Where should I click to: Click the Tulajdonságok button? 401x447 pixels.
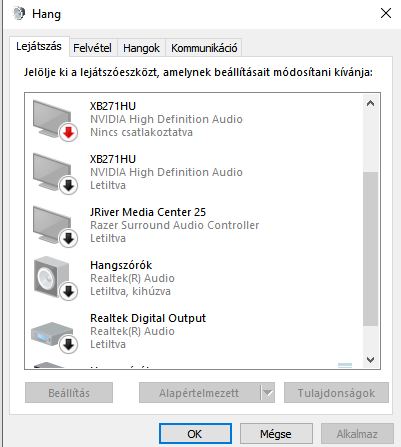click(336, 393)
